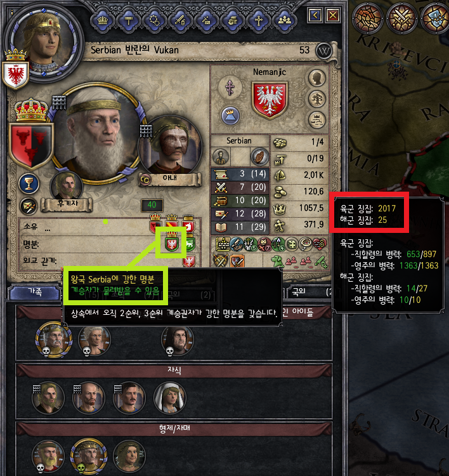This screenshot has width=449, height=476.
Task: Select the 후계자 heir portrait
Action: (67, 186)
